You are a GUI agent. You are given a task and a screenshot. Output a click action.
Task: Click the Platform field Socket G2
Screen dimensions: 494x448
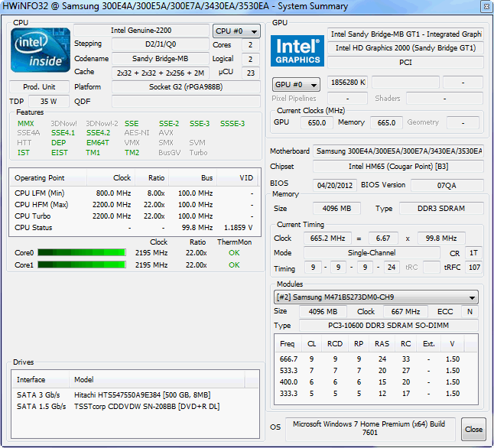(x=186, y=87)
